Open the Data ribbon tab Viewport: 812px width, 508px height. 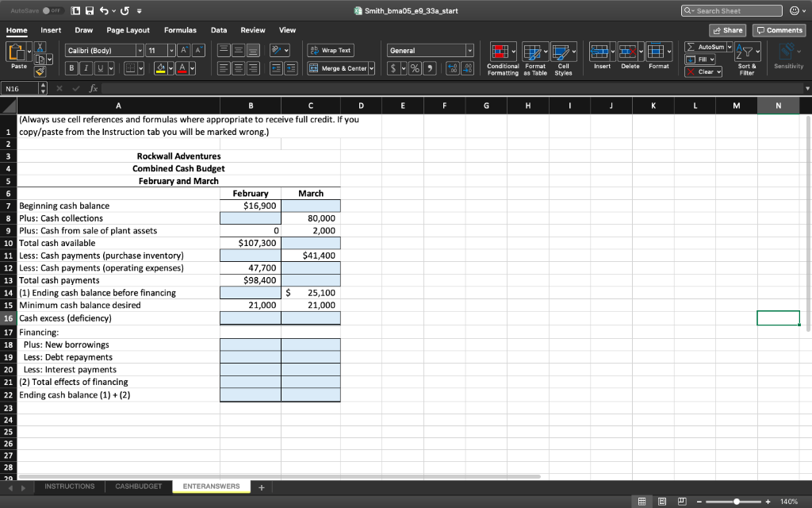219,30
